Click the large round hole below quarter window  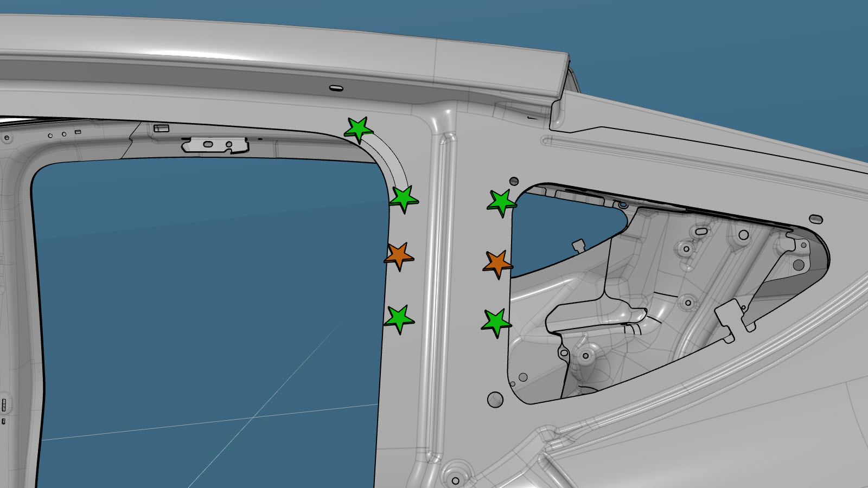(495, 400)
